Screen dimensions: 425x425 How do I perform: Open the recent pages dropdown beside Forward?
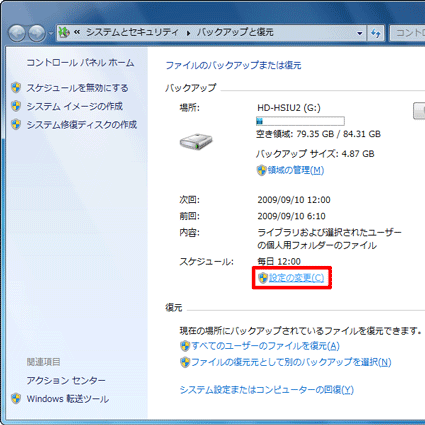[50, 33]
